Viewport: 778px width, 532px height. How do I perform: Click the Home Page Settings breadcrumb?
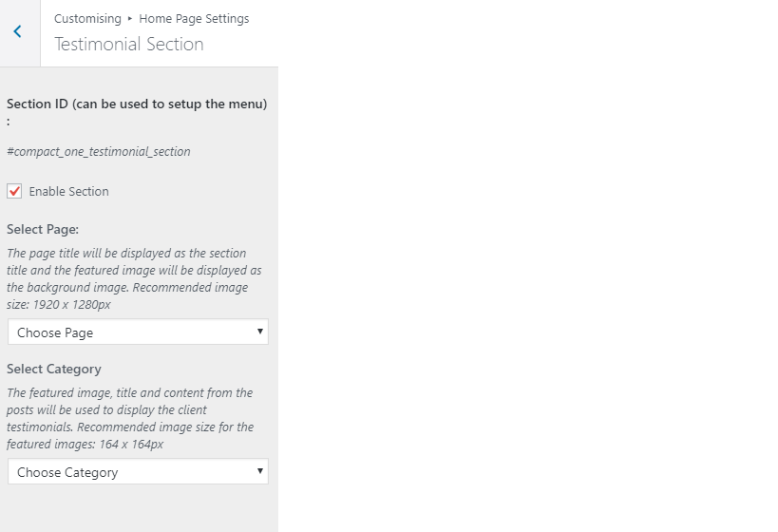coord(194,19)
